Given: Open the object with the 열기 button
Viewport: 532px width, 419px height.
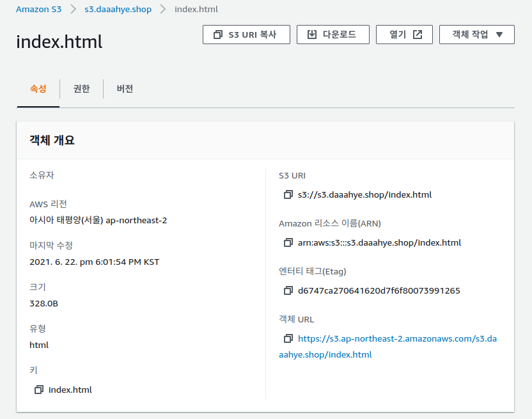Looking at the screenshot, I should [404, 35].
